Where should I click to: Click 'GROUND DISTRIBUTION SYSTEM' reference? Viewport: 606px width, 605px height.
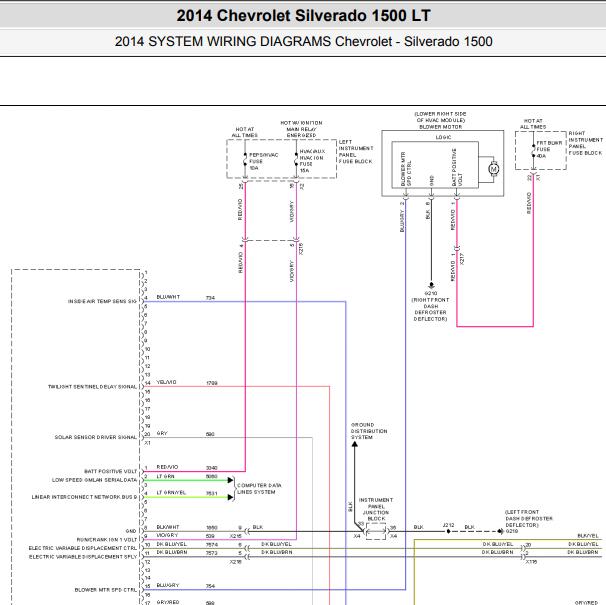[x=369, y=431]
